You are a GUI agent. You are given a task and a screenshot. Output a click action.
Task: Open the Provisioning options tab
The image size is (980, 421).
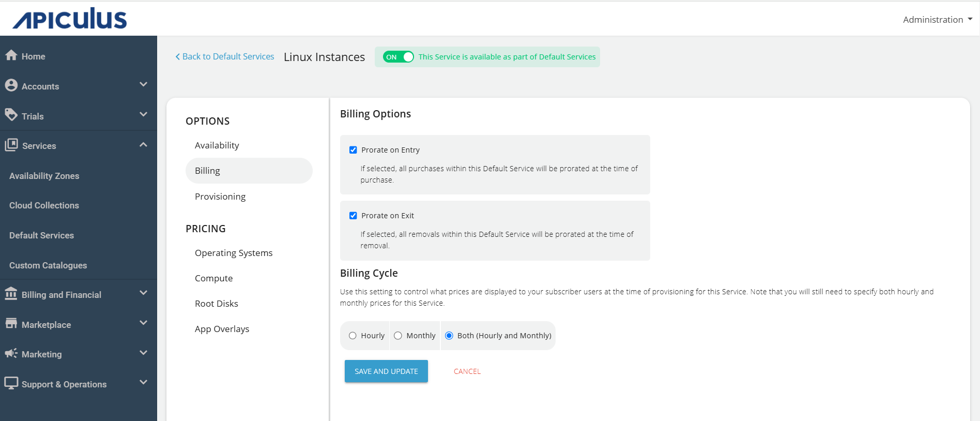[x=220, y=197]
